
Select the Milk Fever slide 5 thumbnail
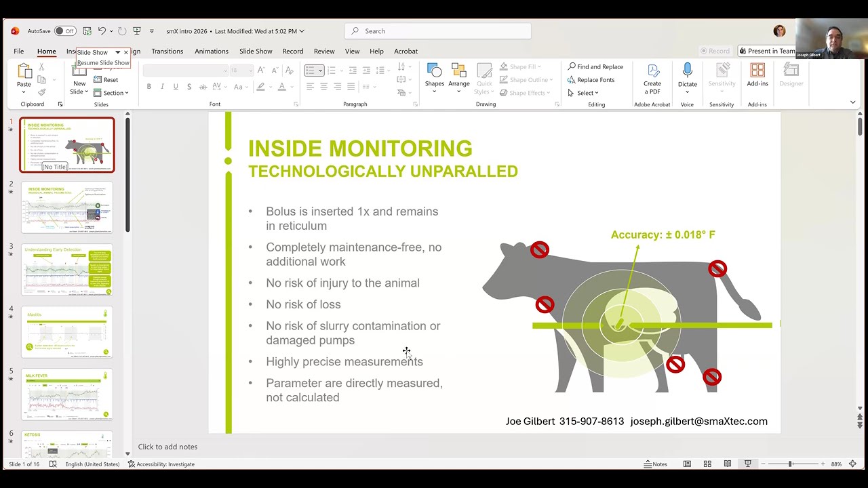67,394
